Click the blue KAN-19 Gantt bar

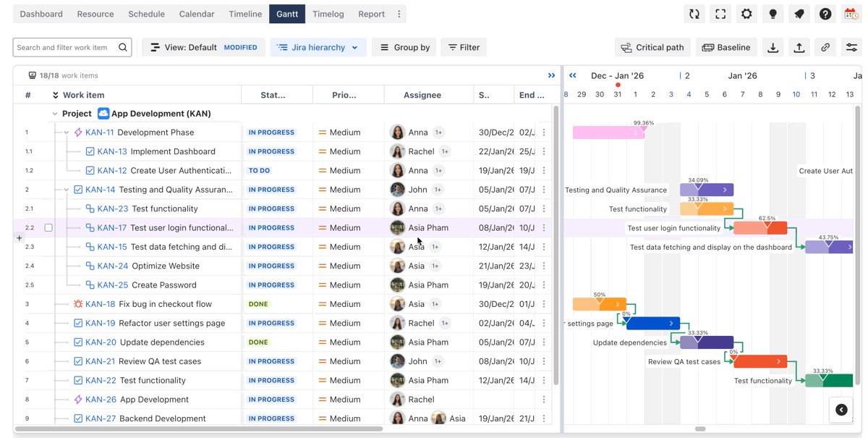tap(652, 324)
